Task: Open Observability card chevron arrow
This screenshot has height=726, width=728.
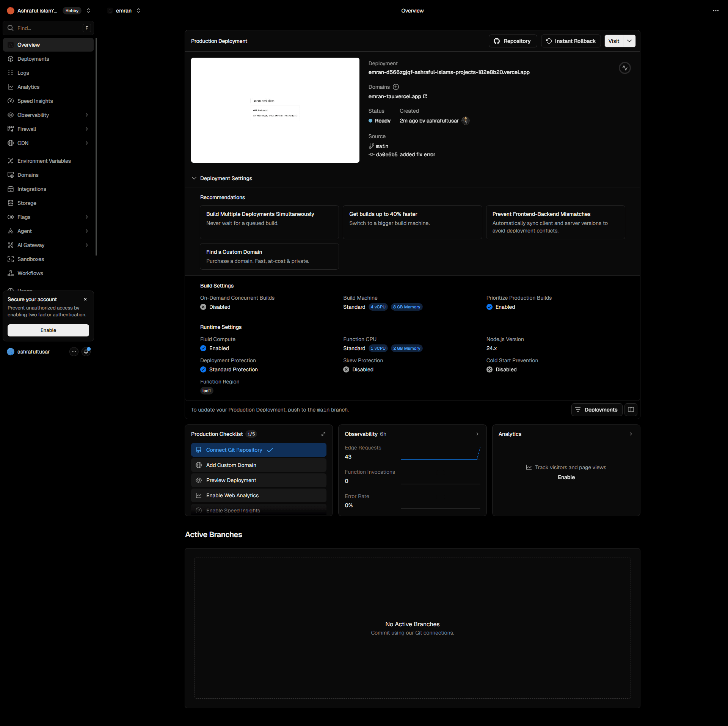Action: click(x=477, y=434)
